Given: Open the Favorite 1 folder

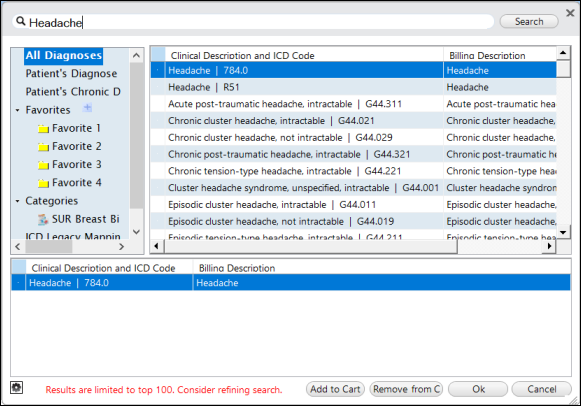Looking at the screenshot, I should [x=43, y=129].
